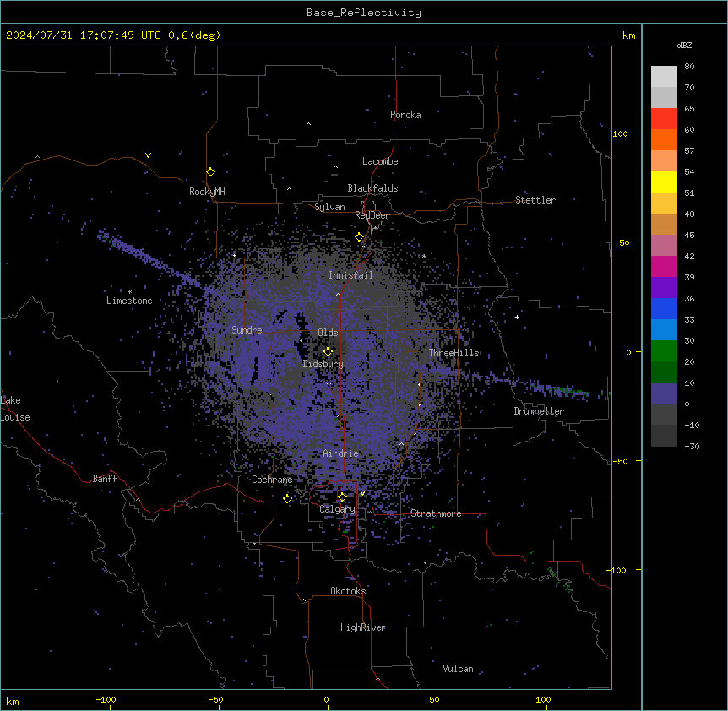Click the yellow diamond marker by RedDeer
Screen dimensions: 728x711
point(360,237)
